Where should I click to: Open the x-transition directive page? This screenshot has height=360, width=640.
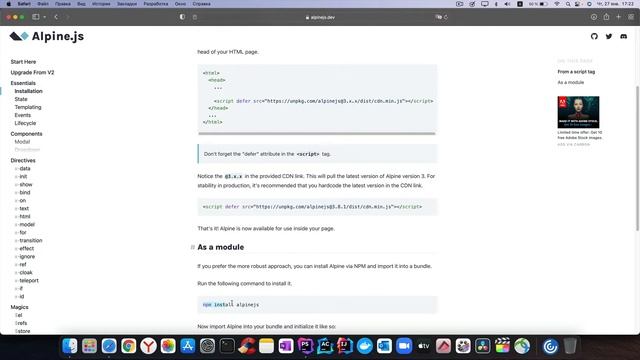(x=28, y=240)
